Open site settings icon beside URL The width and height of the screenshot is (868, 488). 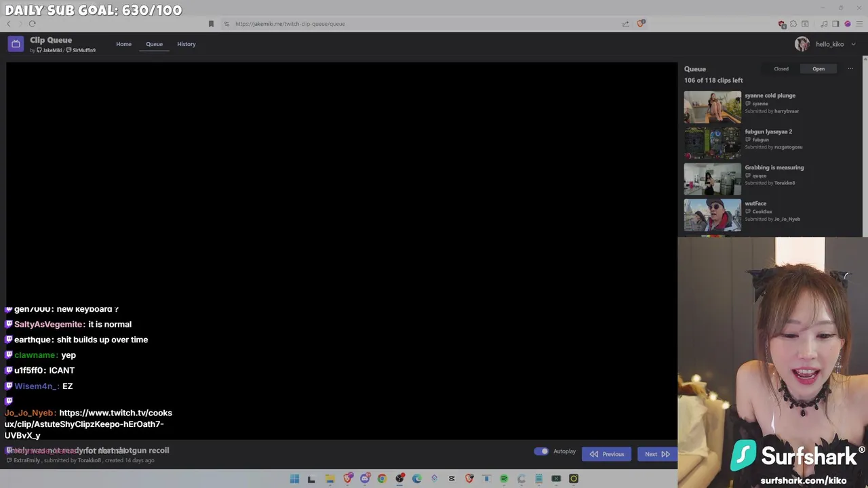point(226,24)
